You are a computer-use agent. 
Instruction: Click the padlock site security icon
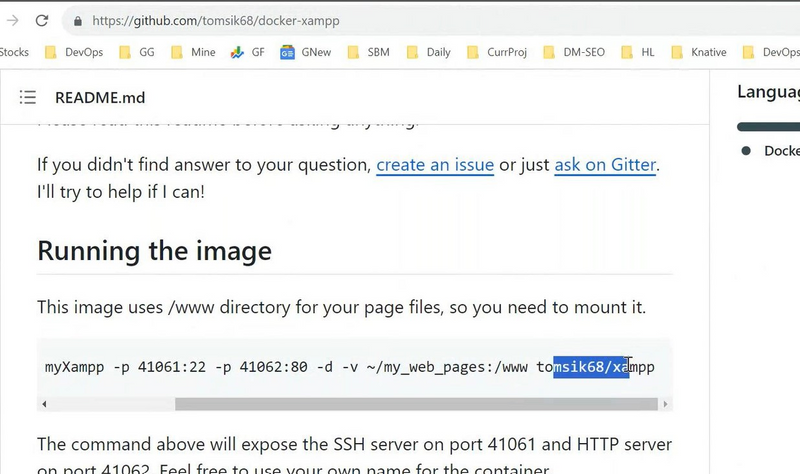click(x=77, y=20)
